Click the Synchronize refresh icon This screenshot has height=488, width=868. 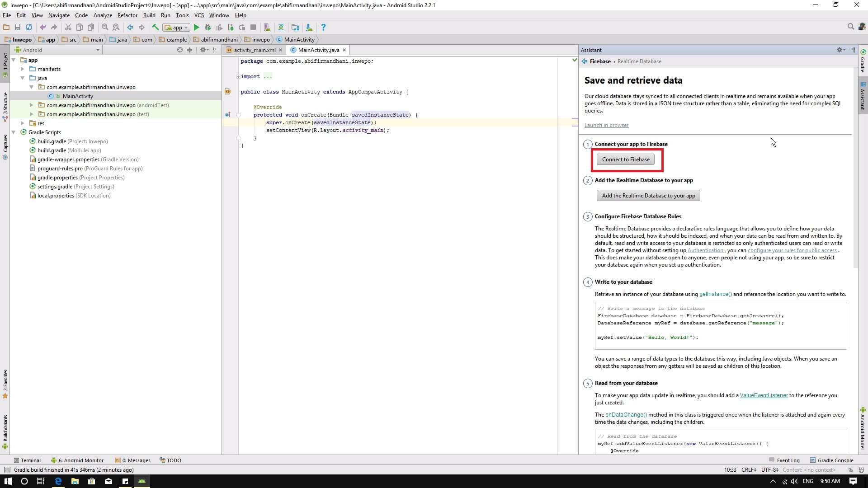(29, 28)
